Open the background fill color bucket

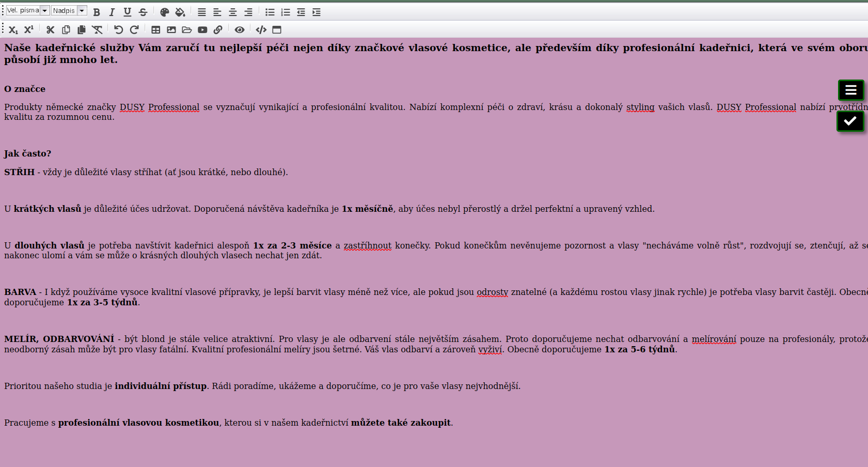click(180, 12)
